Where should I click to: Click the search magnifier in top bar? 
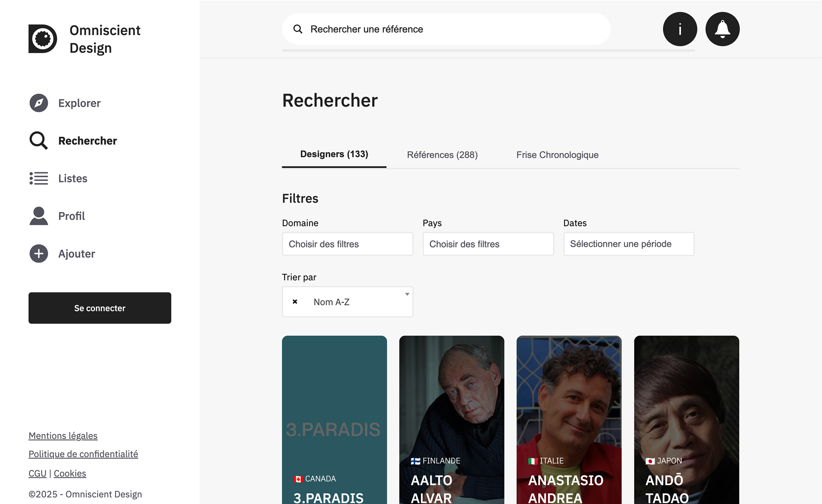point(298,29)
